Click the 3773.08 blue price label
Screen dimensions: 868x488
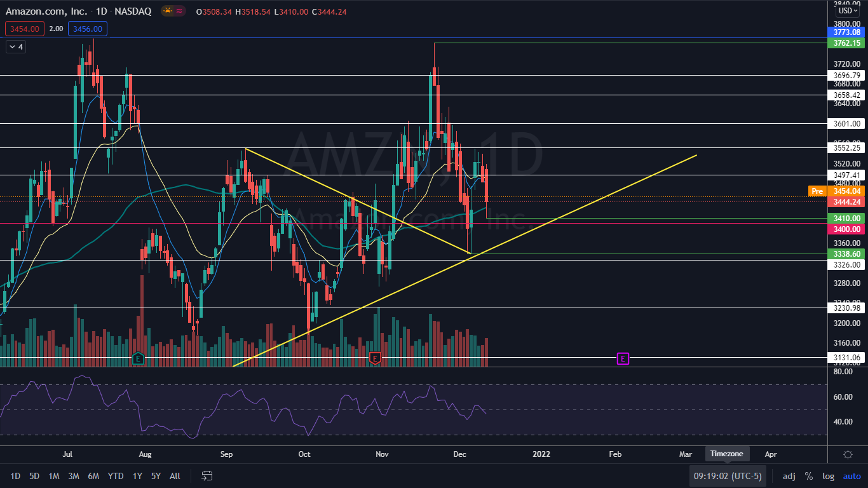click(847, 32)
